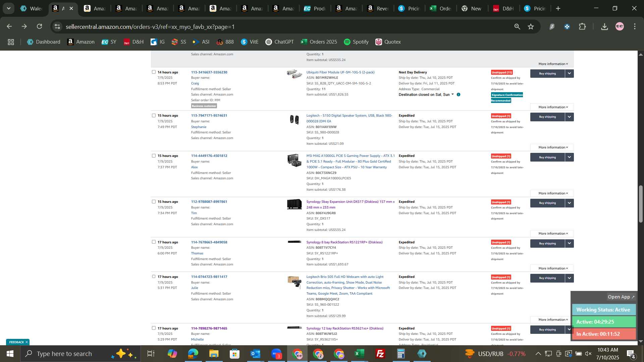Open the browser downloads icon
Image resolution: width=644 pixels, height=362 pixels.
point(604,26)
